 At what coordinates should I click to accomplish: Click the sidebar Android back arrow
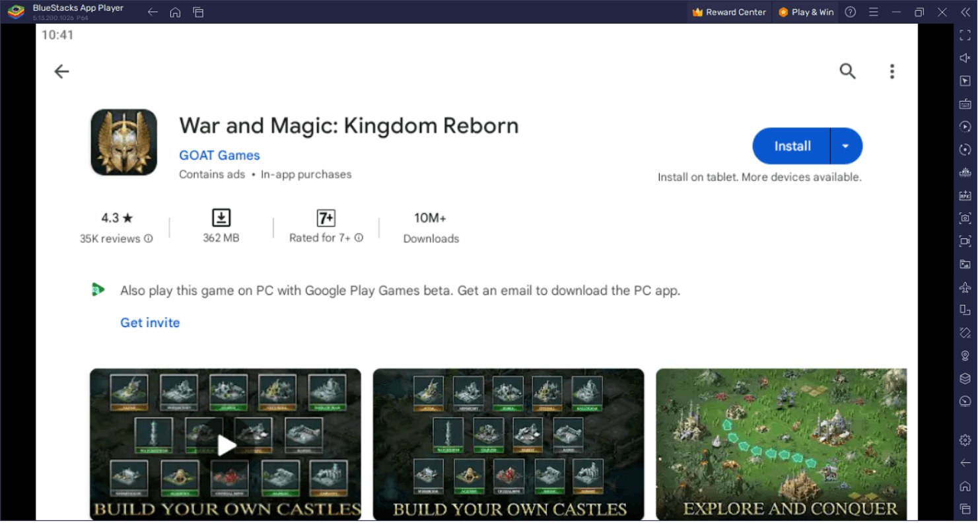[965, 463]
